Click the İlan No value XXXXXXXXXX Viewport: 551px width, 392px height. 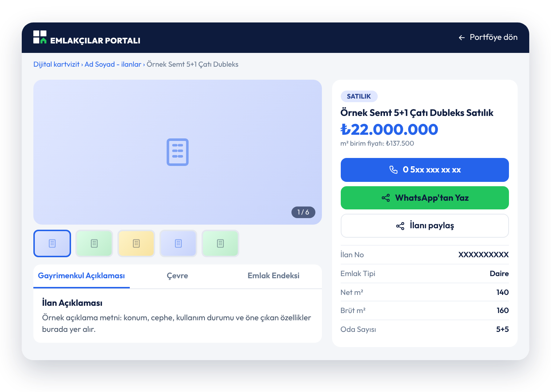click(483, 255)
